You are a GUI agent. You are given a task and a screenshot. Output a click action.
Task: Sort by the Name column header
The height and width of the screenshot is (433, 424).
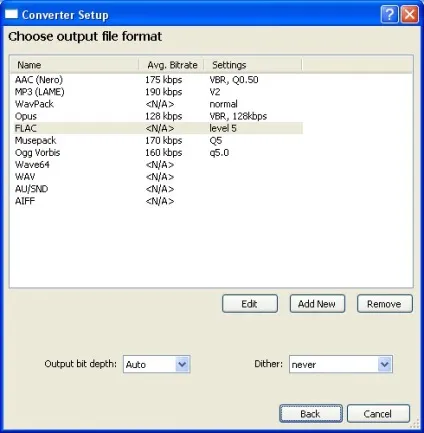[x=74, y=65]
